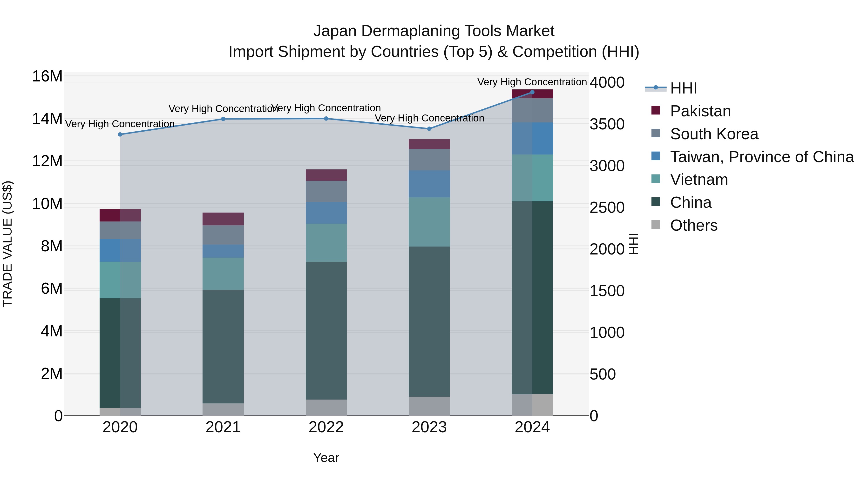Click the 'Japan Dermaplaning Tools Market' title line

coord(434,31)
